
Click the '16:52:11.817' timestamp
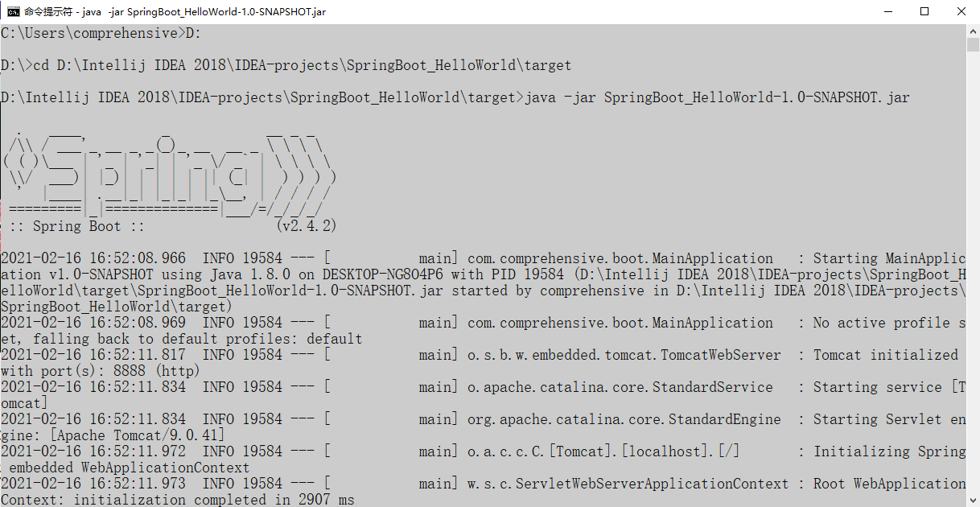pyautogui.click(x=138, y=355)
